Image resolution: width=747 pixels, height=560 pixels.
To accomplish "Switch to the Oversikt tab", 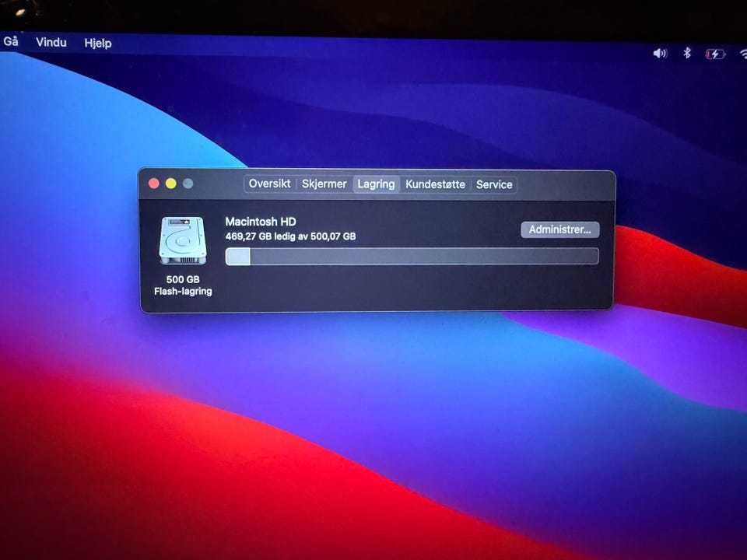I will click(270, 184).
